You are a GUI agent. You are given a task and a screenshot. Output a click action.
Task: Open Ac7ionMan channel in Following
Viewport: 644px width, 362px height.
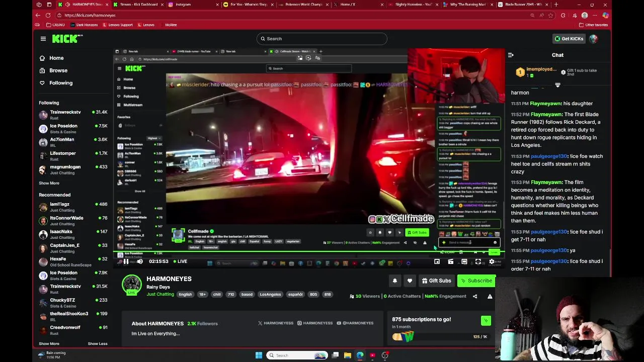(x=73, y=142)
